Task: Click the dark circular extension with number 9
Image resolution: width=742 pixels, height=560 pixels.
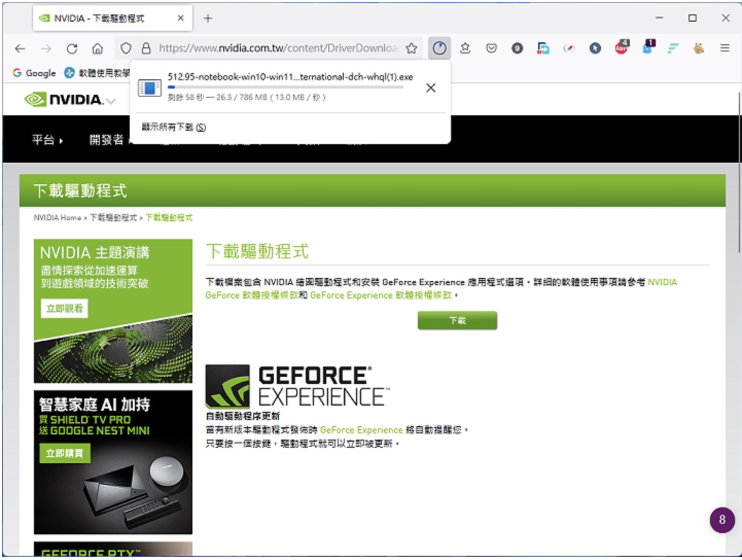Action: pyautogui.click(x=517, y=48)
